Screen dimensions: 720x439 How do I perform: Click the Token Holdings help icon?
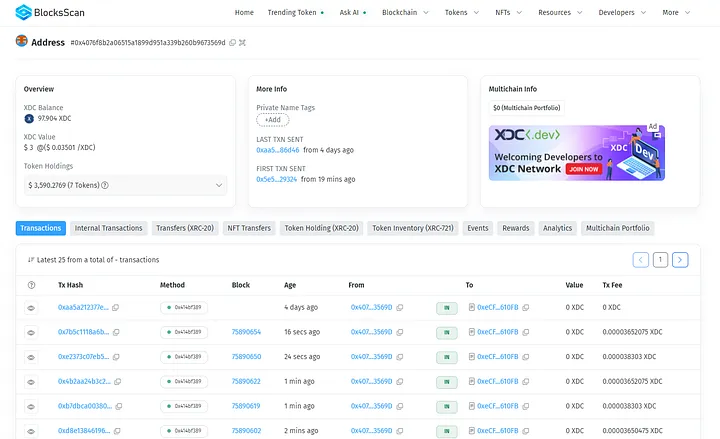[105, 185]
